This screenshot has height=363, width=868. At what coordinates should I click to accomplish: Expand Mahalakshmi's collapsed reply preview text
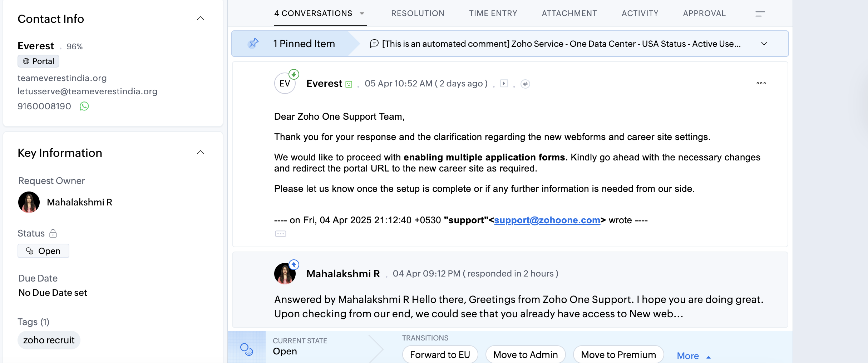click(518, 307)
